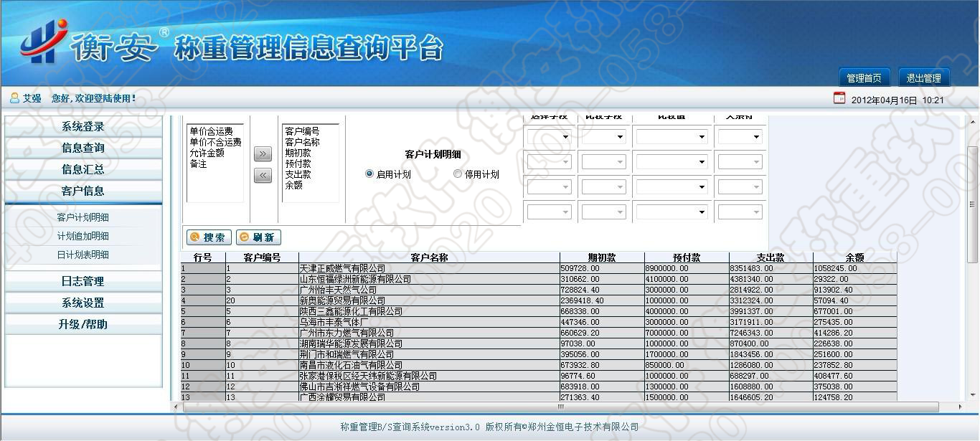Click the >> move-right arrow button

[x=263, y=154]
